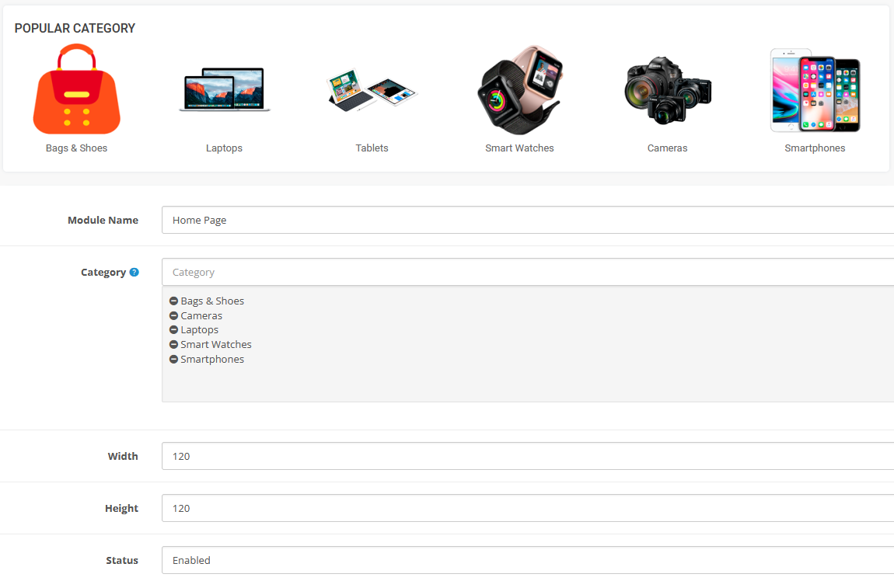Remove Bags & Shoes from category list

point(174,301)
